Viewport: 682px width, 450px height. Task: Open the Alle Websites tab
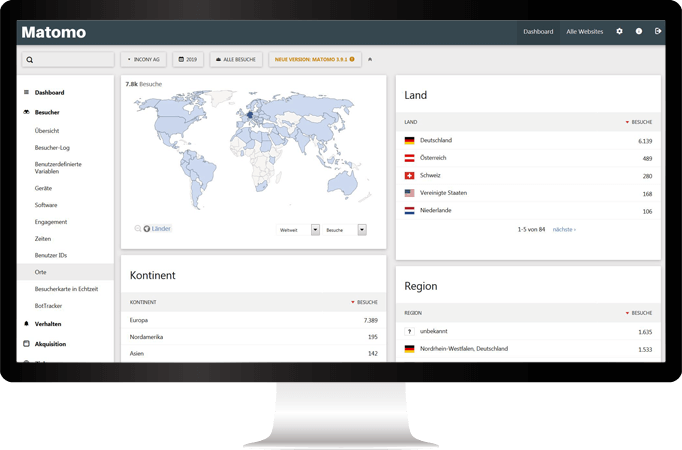click(x=584, y=31)
